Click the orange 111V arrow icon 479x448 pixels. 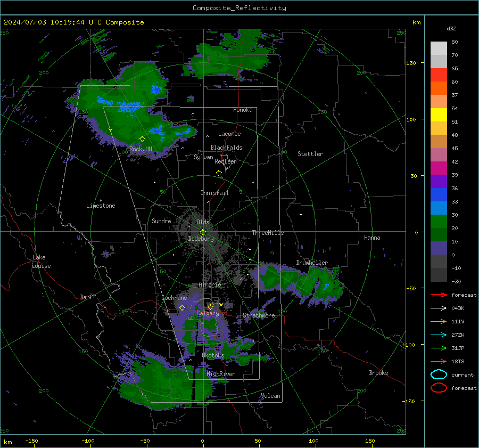439,321
